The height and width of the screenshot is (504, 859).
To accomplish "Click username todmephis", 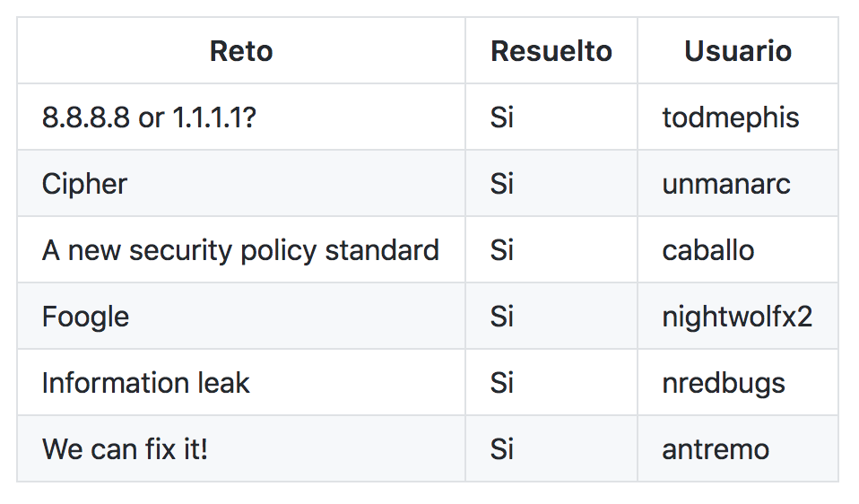I will 730,117.
